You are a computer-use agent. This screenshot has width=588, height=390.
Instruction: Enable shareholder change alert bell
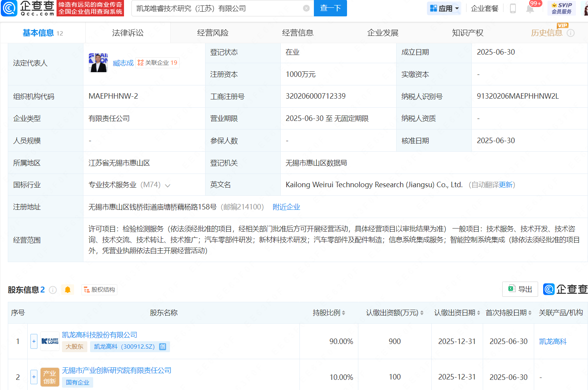pyautogui.click(x=67, y=290)
